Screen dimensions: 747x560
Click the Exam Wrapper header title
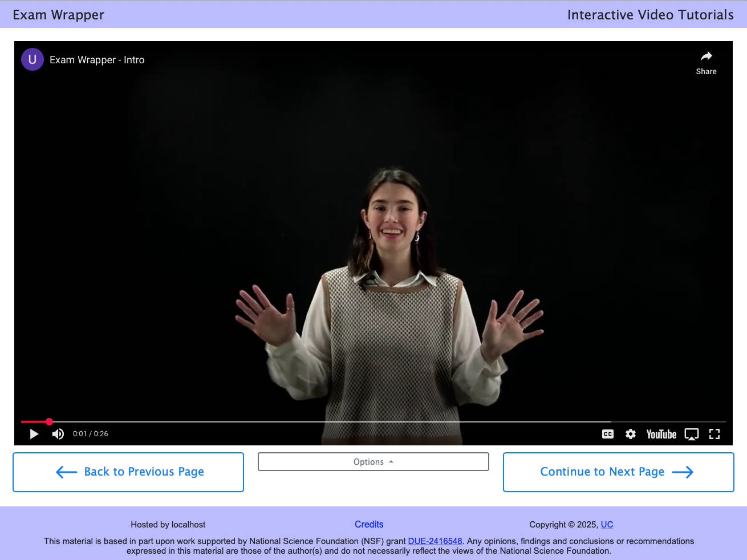pos(59,15)
